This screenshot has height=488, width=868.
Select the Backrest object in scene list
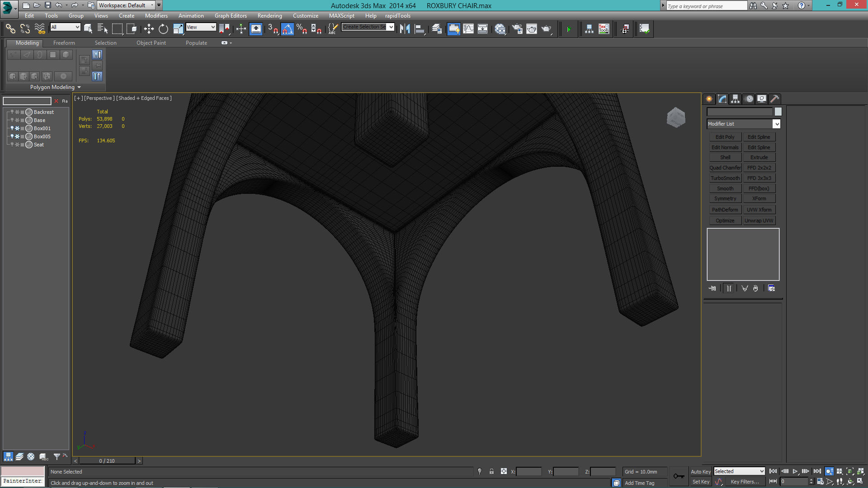point(43,112)
